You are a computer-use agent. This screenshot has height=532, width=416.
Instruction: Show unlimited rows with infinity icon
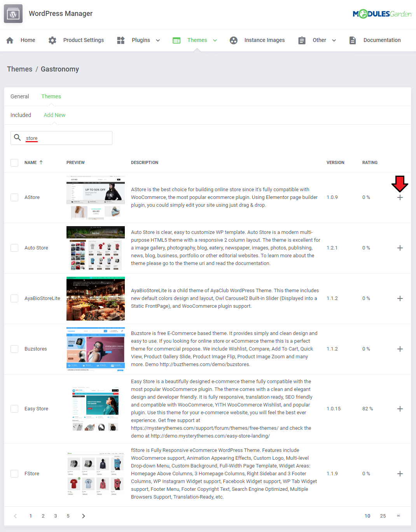(399, 516)
